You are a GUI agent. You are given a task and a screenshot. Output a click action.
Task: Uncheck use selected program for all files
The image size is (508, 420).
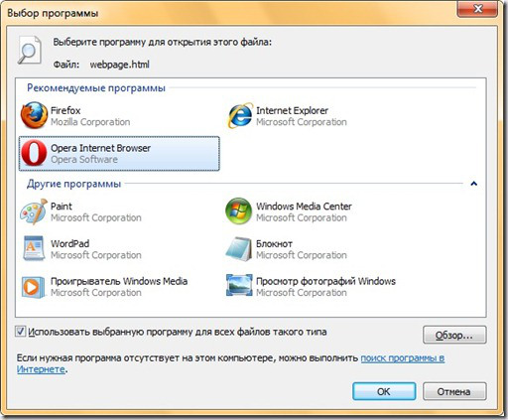click(20, 332)
